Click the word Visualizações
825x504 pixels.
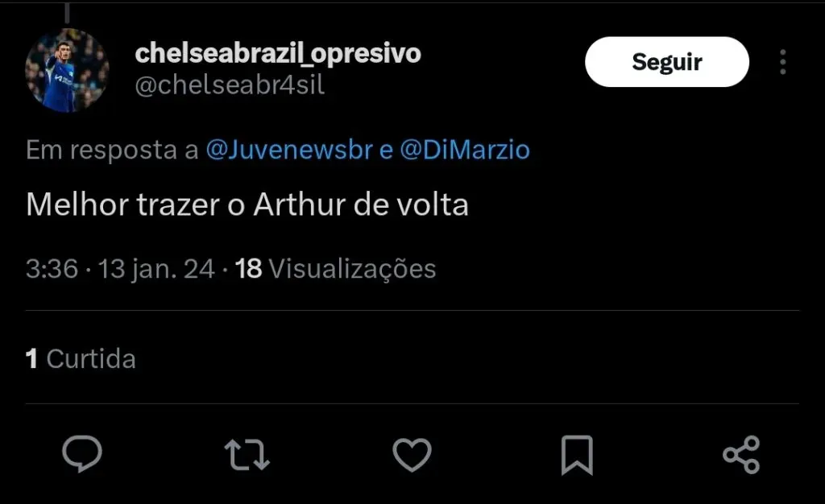[x=352, y=269]
